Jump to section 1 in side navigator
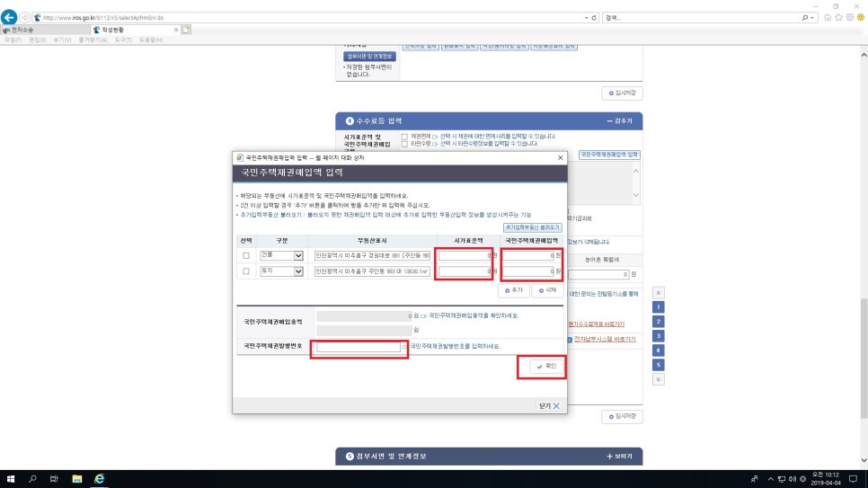Image resolution: width=868 pixels, height=488 pixels. point(659,306)
